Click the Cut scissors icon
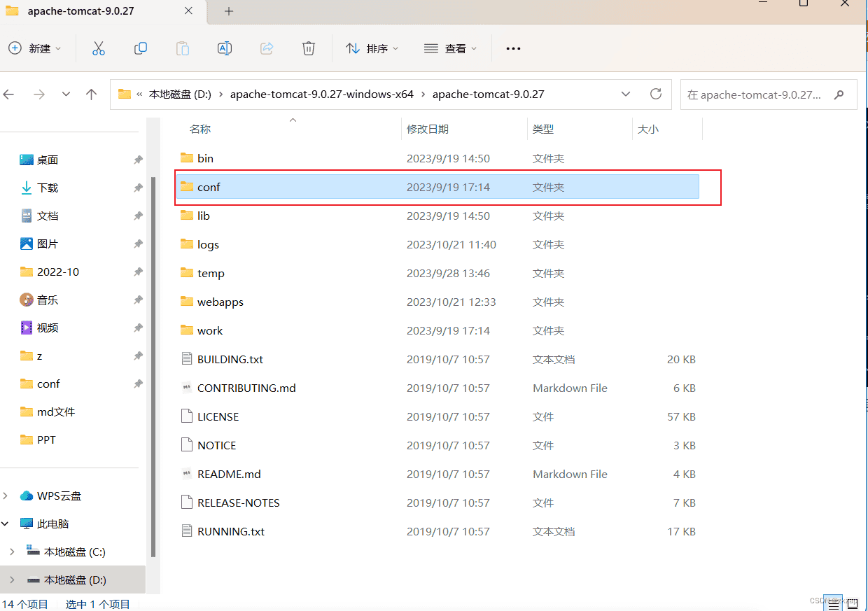The height and width of the screenshot is (611, 868). click(98, 48)
